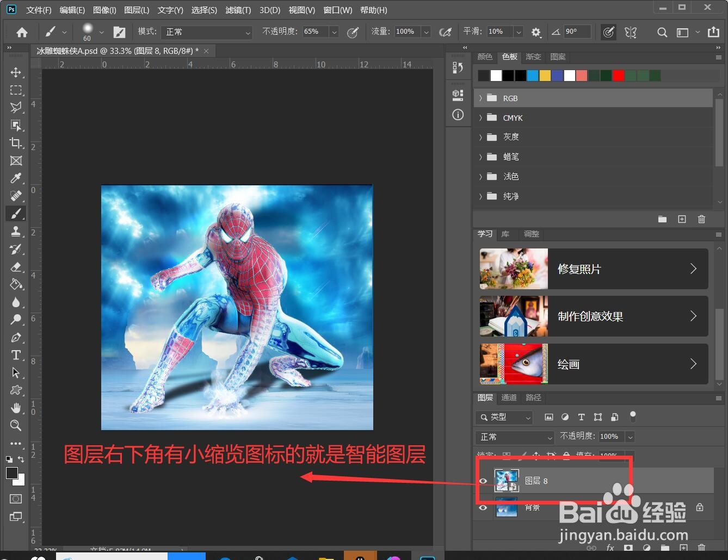Toggle pressure for brush size
The height and width of the screenshot is (560, 728).
coord(608,32)
